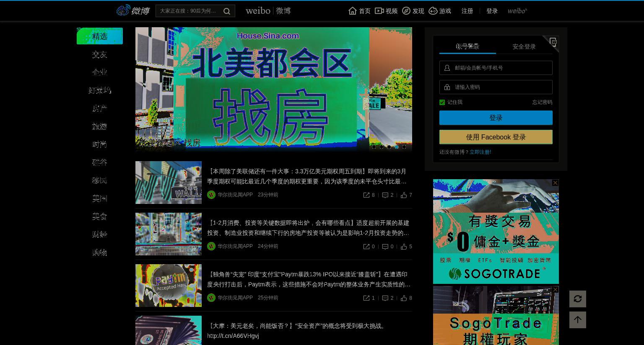644x345 pixels.
Task: Like the Paytm暴跌 post
Action: point(404,298)
